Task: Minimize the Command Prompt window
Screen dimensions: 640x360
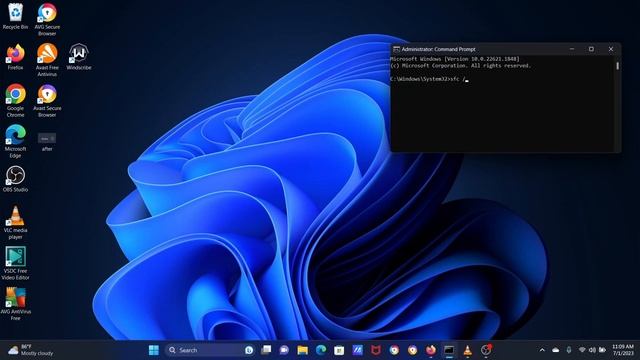Action: [572, 49]
